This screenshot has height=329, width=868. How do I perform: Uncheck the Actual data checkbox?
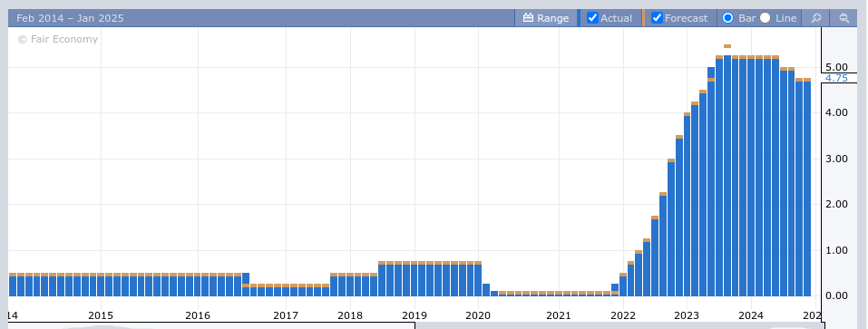click(592, 18)
